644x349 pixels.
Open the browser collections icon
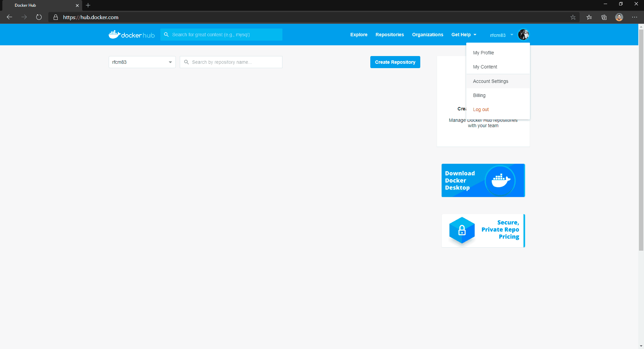coord(604,17)
